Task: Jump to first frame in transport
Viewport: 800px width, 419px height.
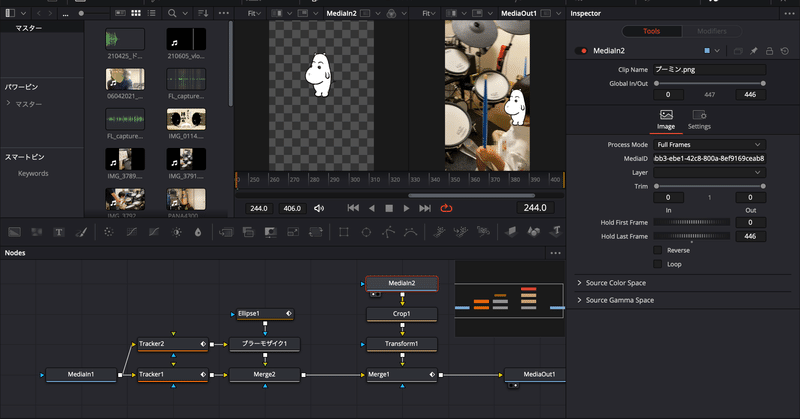Action: click(x=353, y=208)
